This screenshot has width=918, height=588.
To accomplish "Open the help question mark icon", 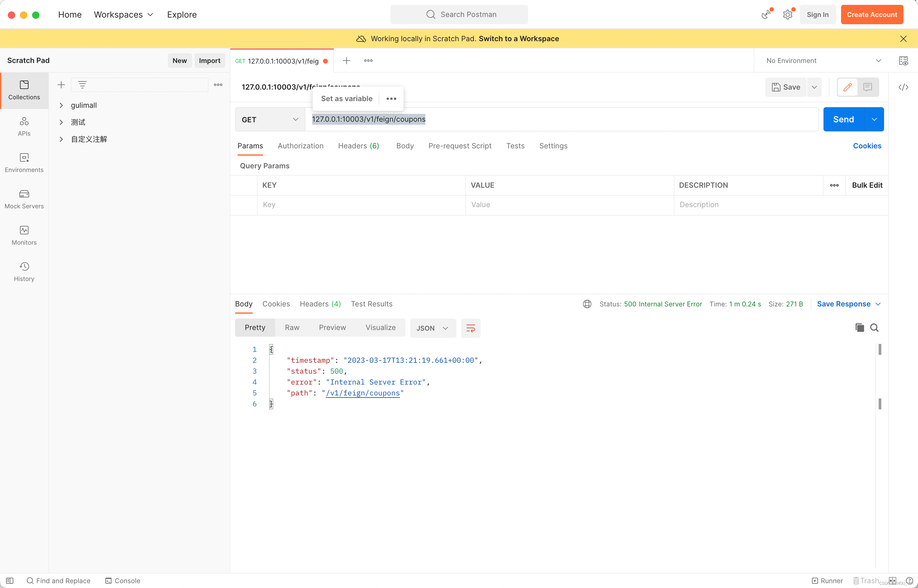I will (910, 581).
